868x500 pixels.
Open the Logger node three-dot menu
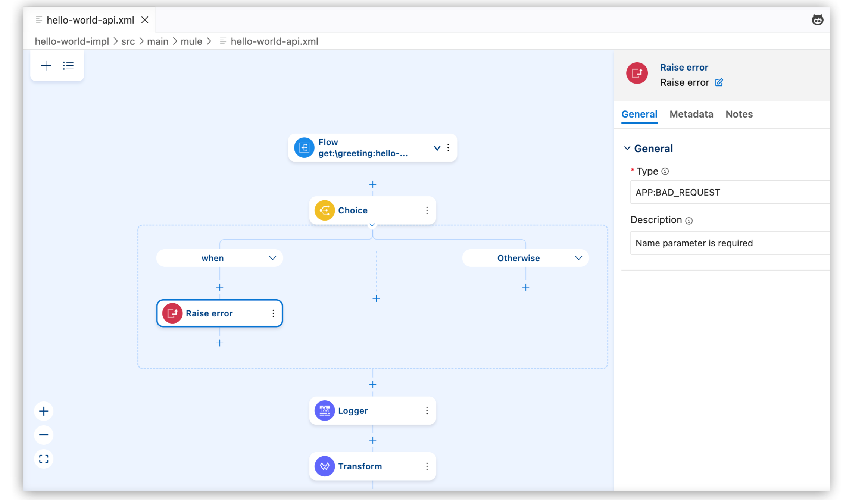[x=427, y=410]
